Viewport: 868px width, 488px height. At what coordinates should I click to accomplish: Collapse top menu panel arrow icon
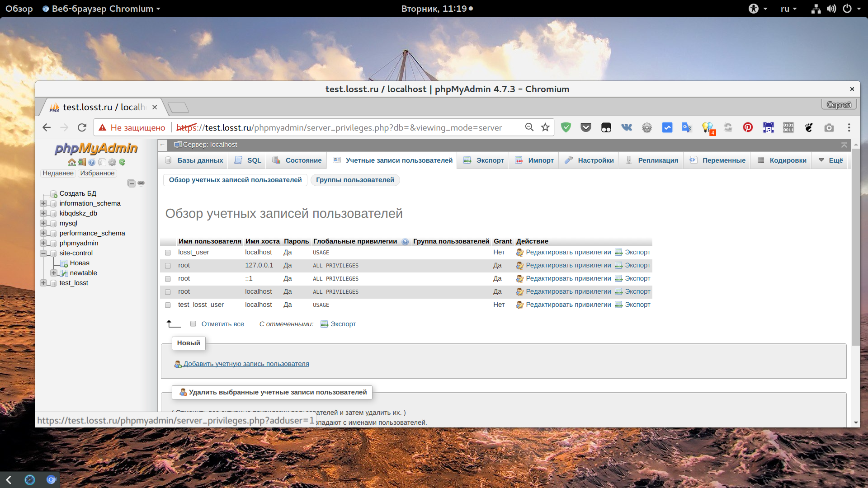(x=844, y=145)
